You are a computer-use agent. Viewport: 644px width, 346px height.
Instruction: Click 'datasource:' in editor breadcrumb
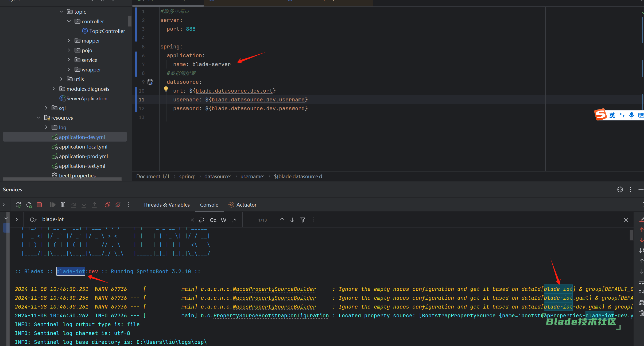click(x=218, y=176)
